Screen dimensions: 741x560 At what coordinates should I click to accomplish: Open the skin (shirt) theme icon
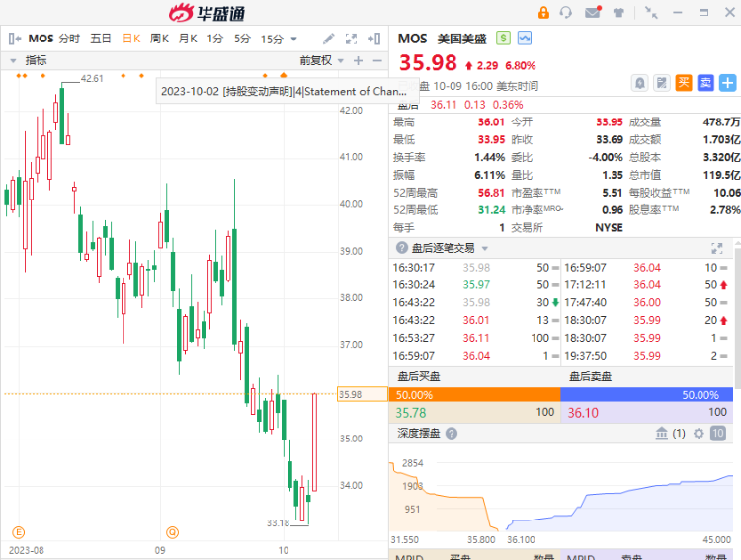pos(618,13)
